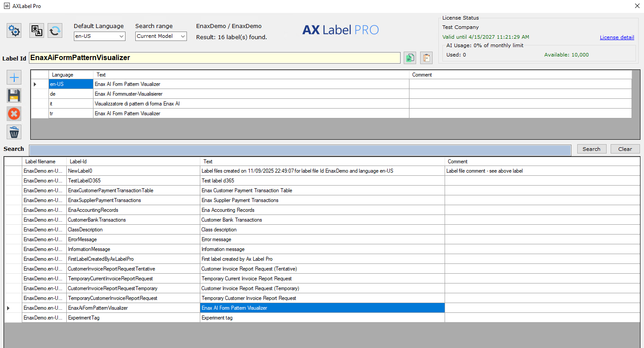Viewport: 644px width, 348px height.
Task: Select the en-US language cell
Action: click(x=71, y=84)
